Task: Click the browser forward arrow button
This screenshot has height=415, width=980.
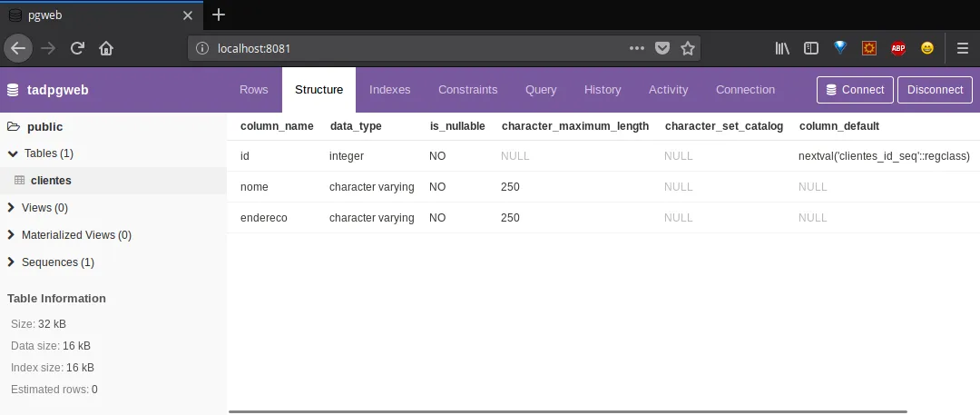Action: [x=48, y=48]
